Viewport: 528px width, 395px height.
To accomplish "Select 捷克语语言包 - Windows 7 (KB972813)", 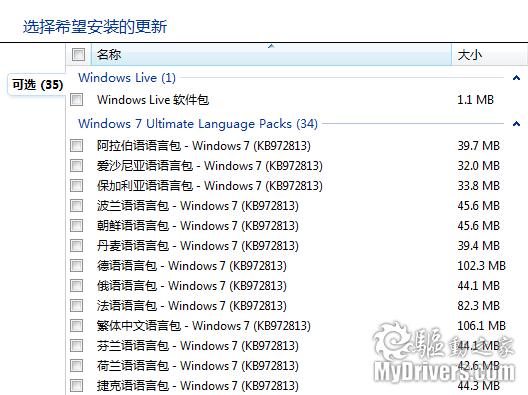I will click(198, 386).
